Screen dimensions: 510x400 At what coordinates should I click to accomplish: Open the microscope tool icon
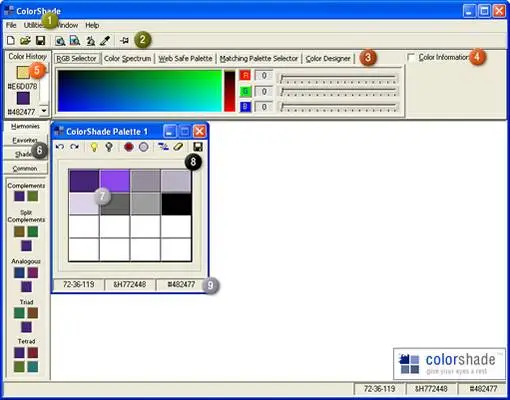tap(91, 41)
